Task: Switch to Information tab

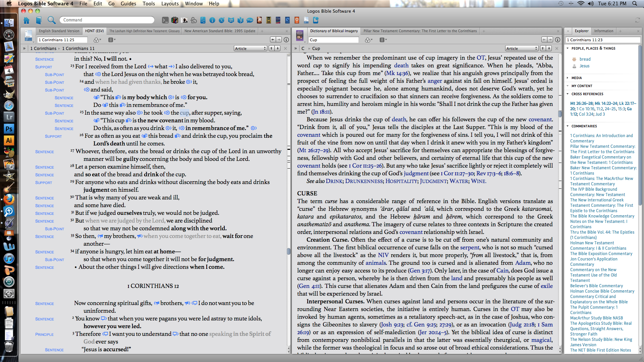Action: 604,31
